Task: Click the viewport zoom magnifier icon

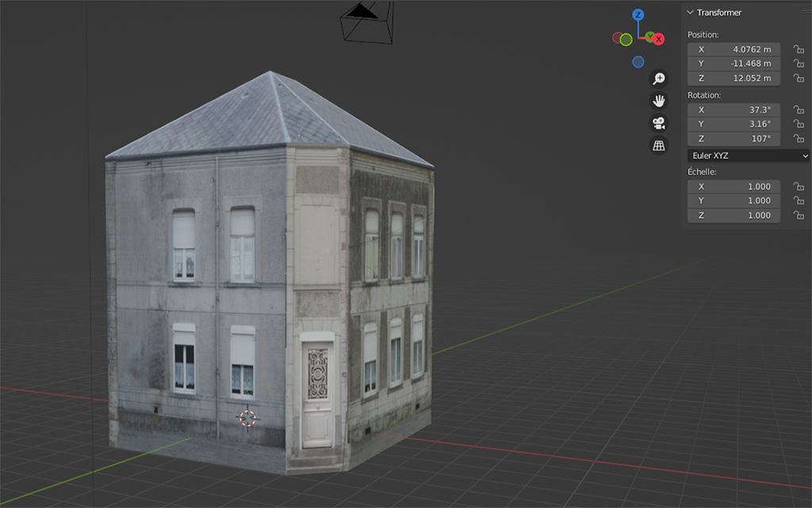Action: tap(658, 78)
